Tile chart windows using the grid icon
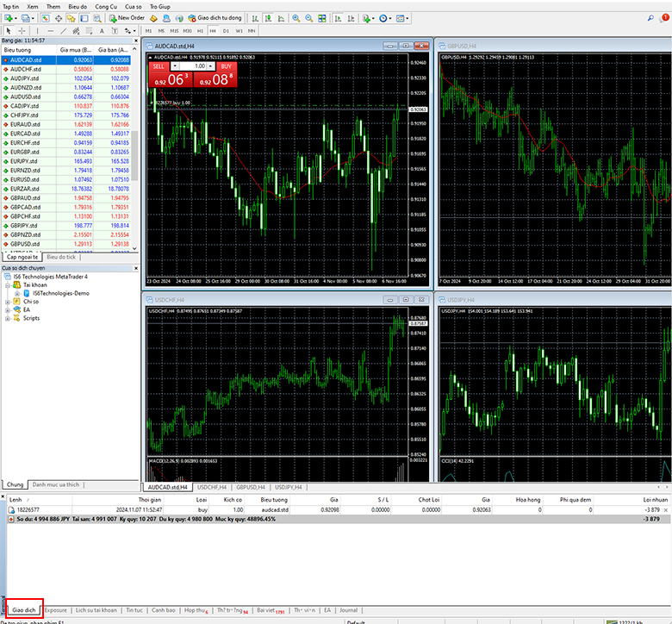 tap(322, 18)
